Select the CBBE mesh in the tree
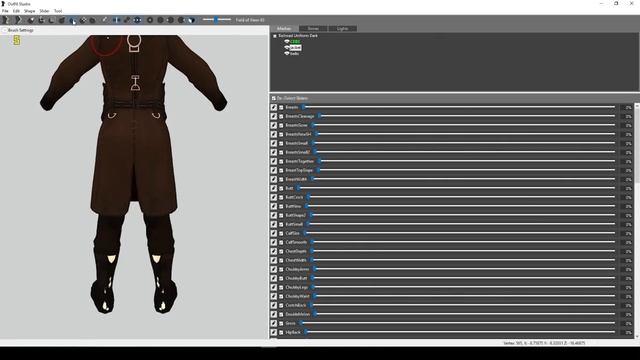This screenshot has height=360, width=640. tap(295, 42)
